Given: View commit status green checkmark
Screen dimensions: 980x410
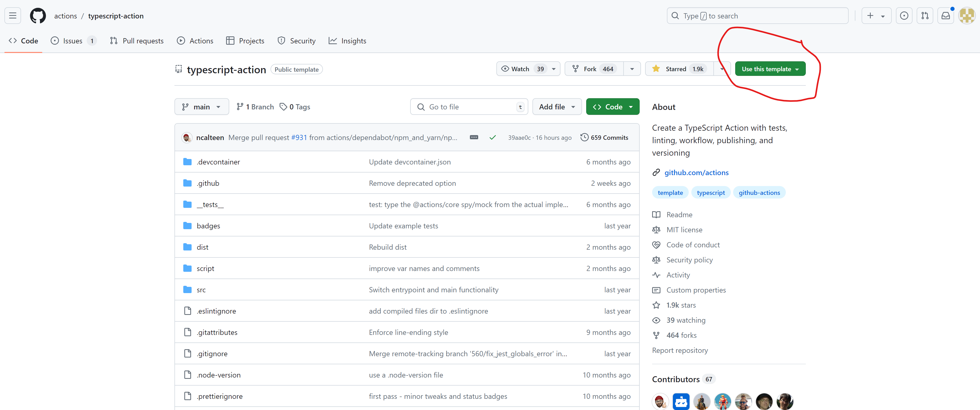Looking at the screenshot, I should pyautogui.click(x=493, y=137).
